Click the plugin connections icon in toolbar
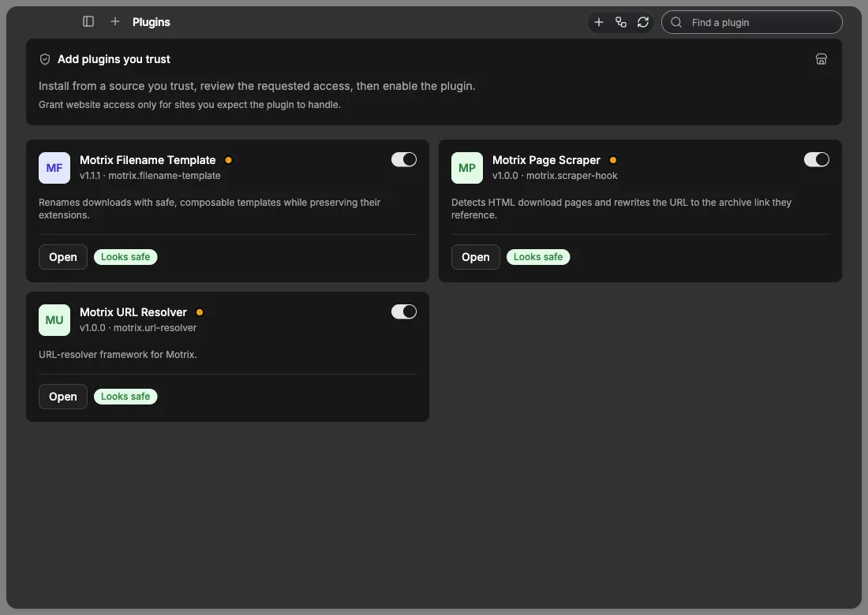This screenshot has width=868, height=615. click(x=620, y=22)
